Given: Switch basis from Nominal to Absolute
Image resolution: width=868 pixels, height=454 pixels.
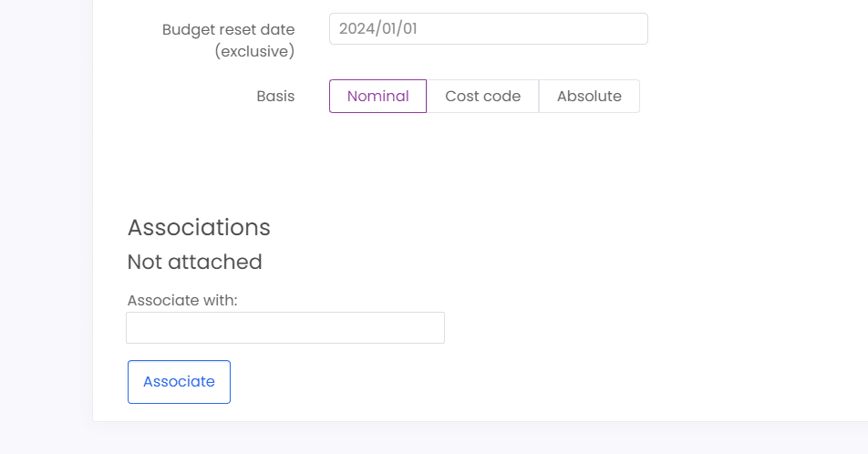Looking at the screenshot, I should pos(589,97).
